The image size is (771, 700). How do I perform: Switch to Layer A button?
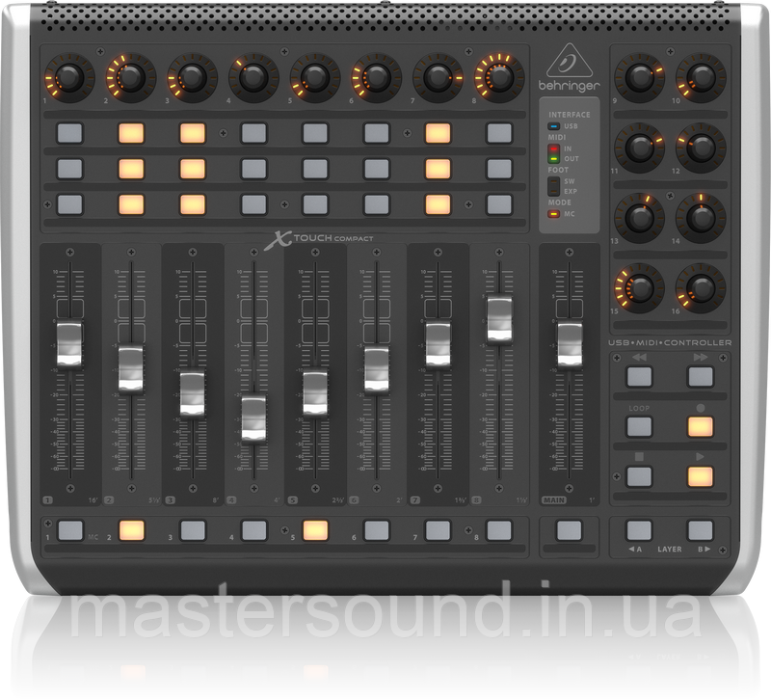pyautogui.click(x=639, y=530)
